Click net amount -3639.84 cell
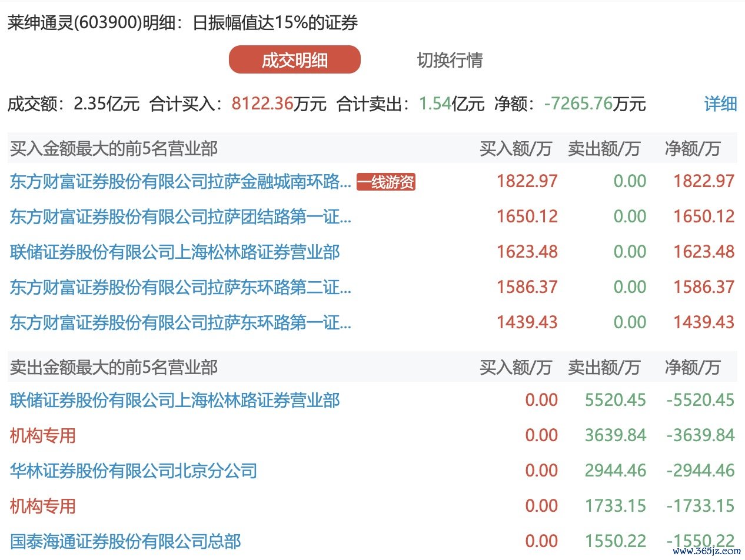Screen dimensions: 745x560 pos(701,436)
